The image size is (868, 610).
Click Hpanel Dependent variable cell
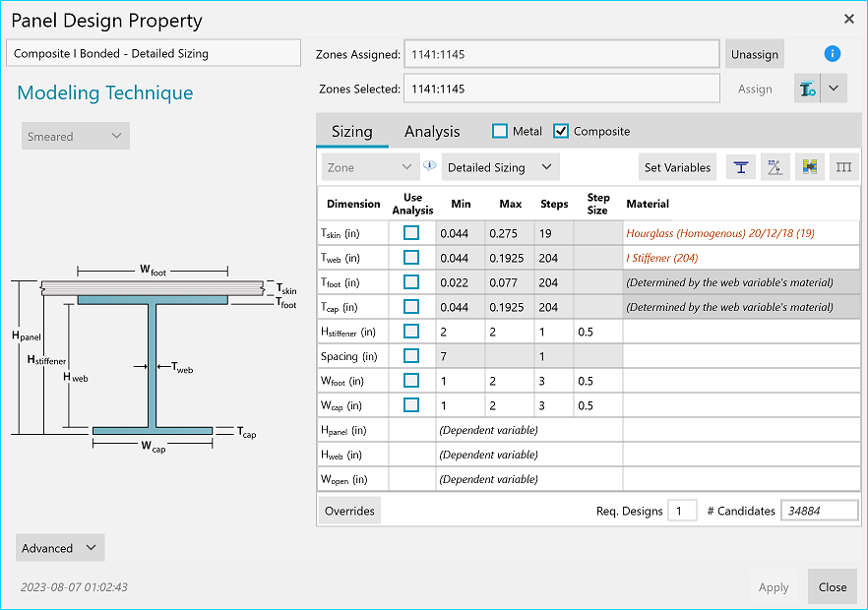(529, 430)
